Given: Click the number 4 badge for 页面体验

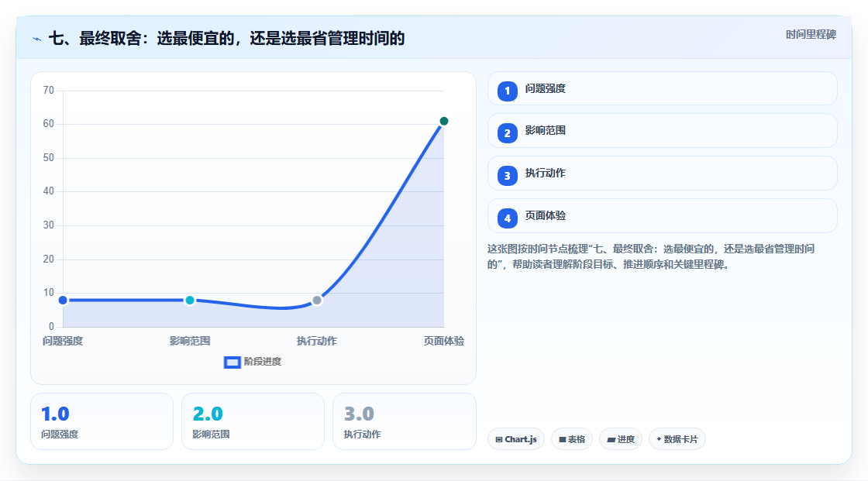Looking at the screenshot, I should point(507,218).
